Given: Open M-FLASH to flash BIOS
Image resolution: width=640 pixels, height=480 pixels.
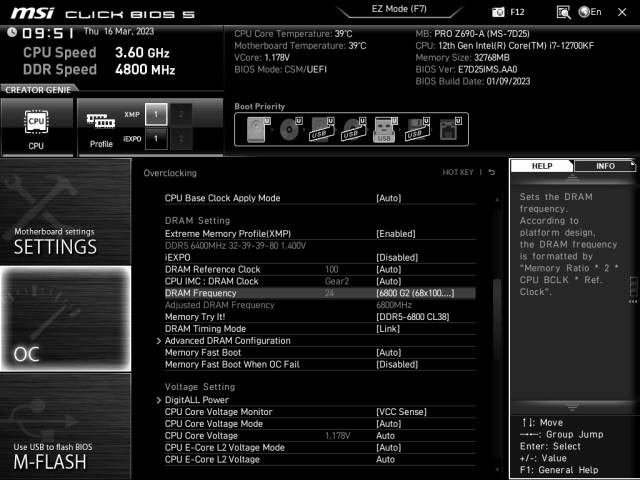Looking at the screenshot, I should 65,427.
